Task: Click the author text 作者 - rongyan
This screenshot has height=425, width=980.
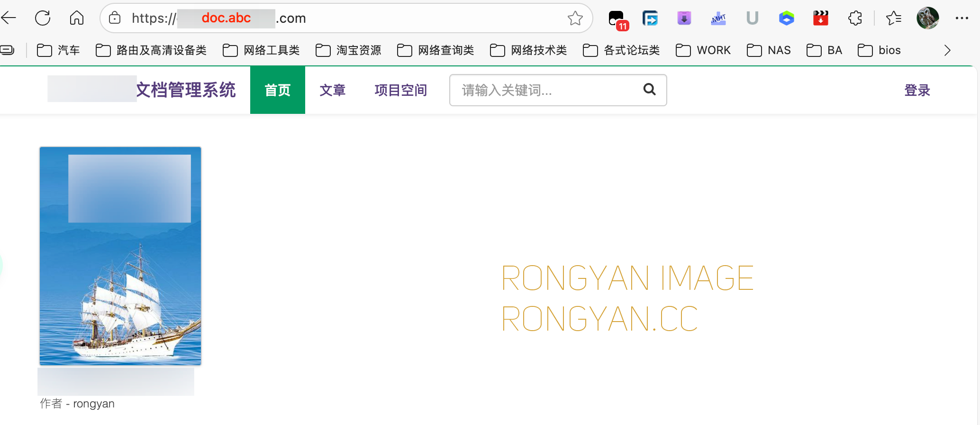Action: pos(77,404)
